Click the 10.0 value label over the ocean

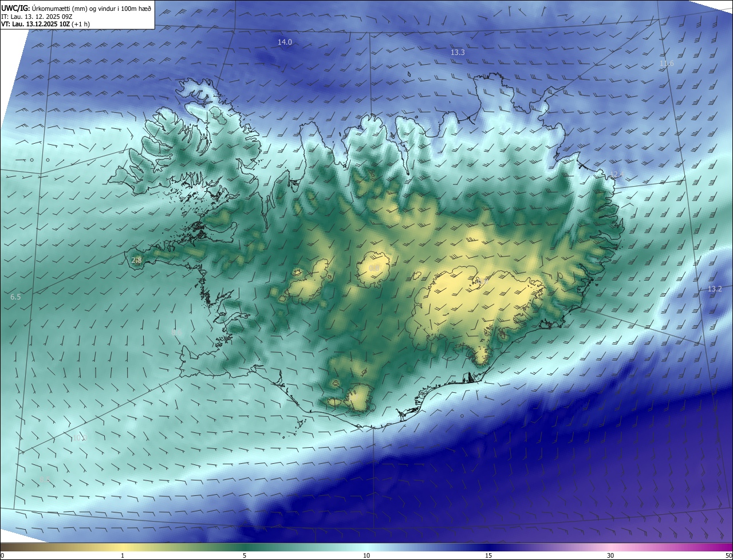coord(80,438)
